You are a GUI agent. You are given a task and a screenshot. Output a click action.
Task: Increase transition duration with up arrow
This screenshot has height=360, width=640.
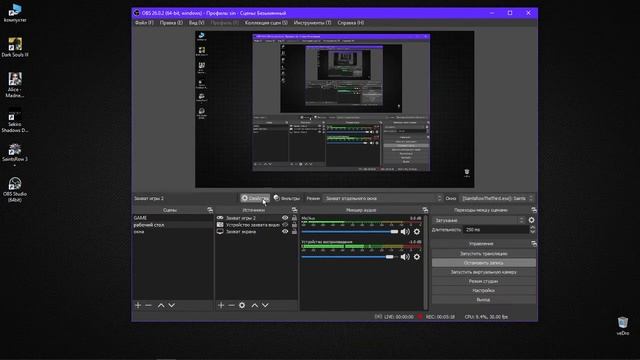click(532, 227)
